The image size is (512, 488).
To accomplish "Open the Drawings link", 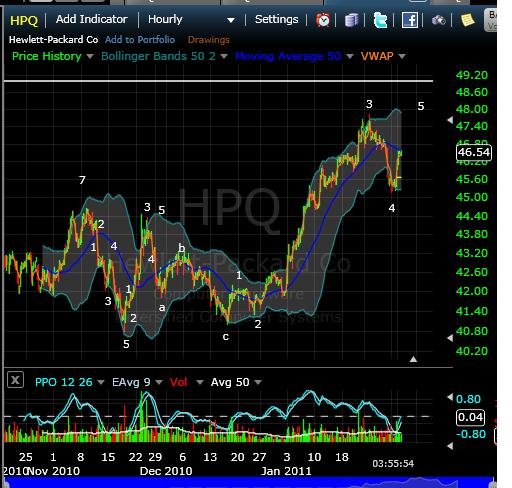I will click(x=209, y=40).
